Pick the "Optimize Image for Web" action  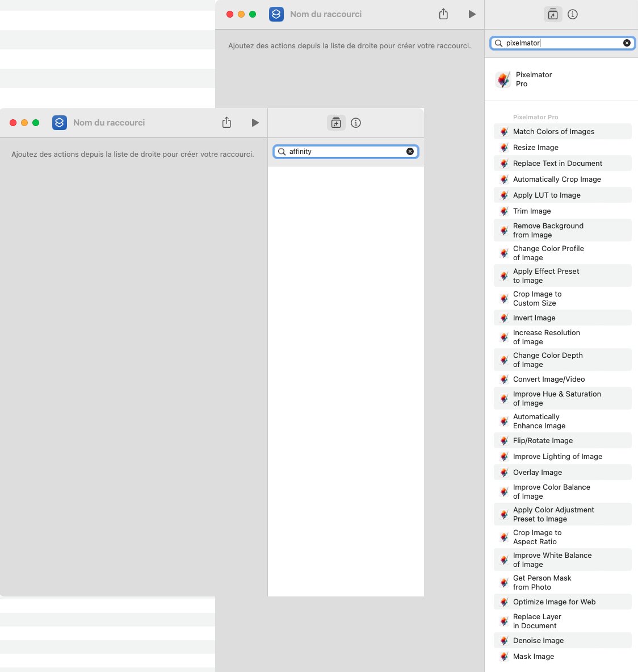click(563, 602)
